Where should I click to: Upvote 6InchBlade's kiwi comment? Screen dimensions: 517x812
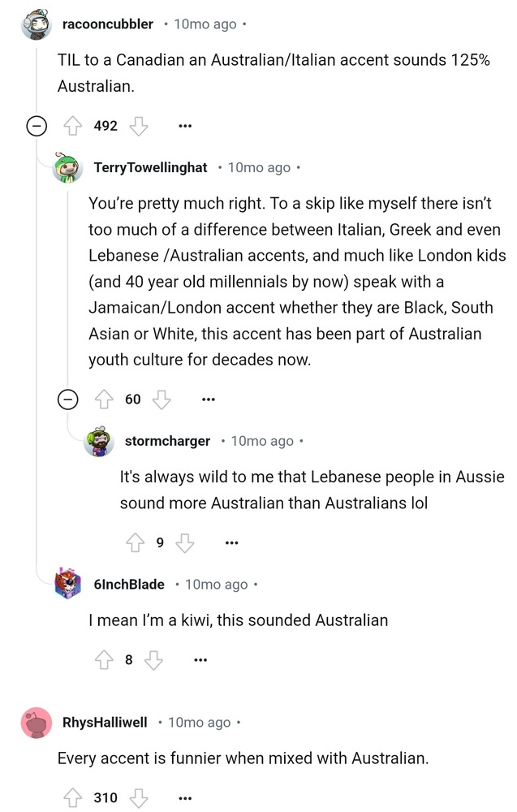[105, 659]
